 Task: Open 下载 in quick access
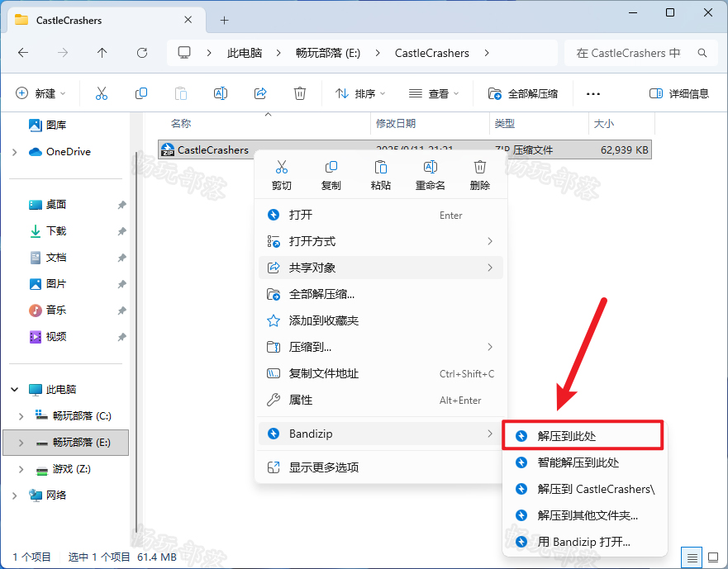(47, 231)
